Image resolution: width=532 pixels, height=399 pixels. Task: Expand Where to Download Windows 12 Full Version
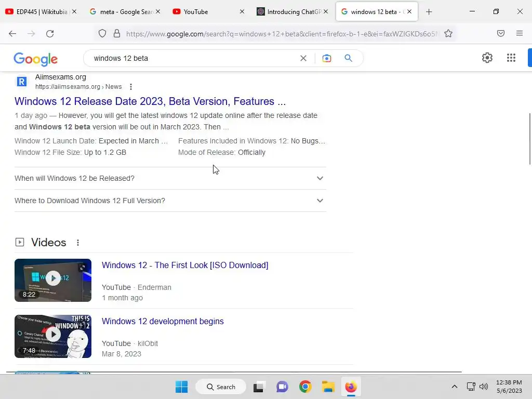pos(170,201)
